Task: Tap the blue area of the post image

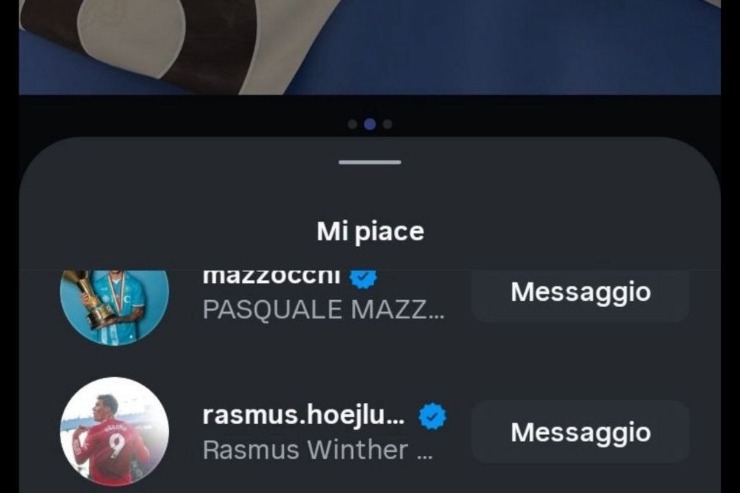Action: (x=519, y=47)
